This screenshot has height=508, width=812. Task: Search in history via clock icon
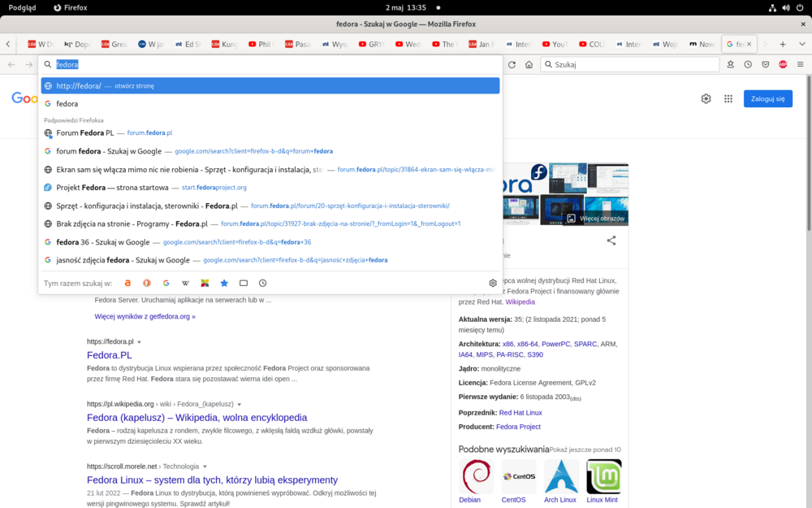pos(262,283)
